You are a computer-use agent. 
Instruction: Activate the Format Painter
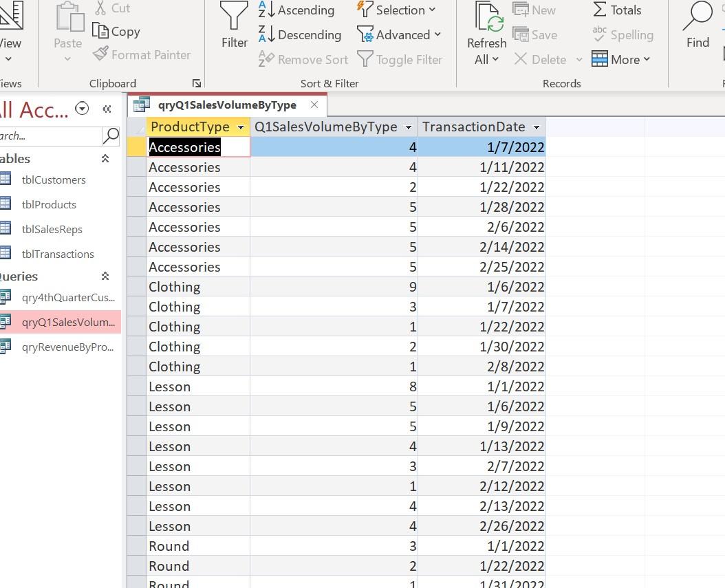click(x=144, y=54)
